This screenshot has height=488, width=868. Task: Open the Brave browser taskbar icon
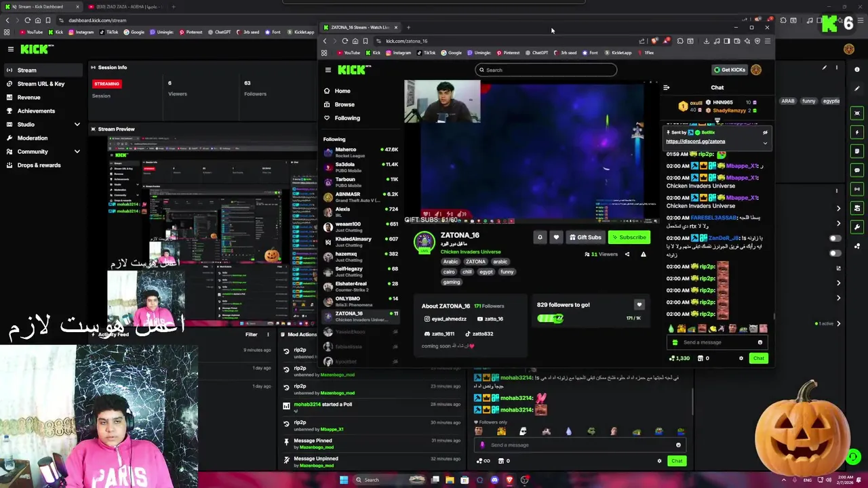pyautogui.click(x=509, y=480)
